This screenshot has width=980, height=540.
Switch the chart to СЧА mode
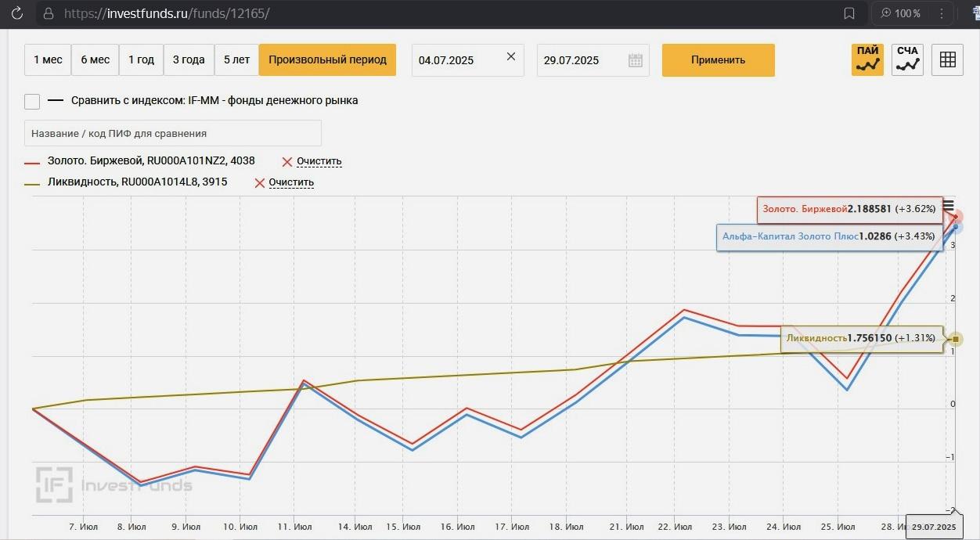click(x=907, y=59)
